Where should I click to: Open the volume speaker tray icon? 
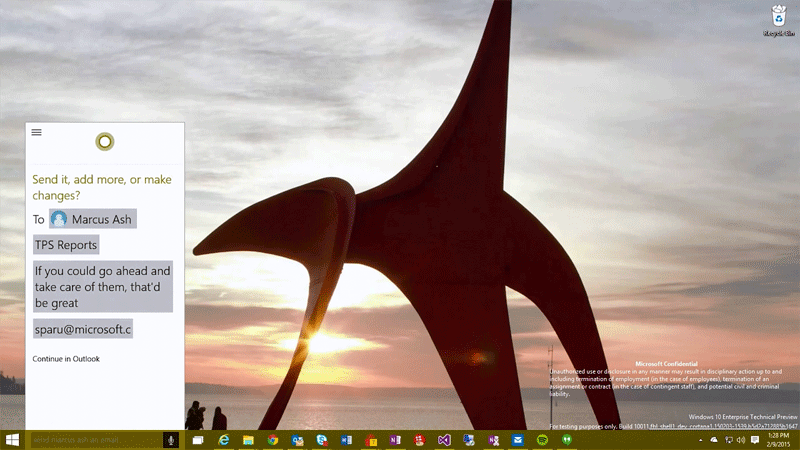tap(741, 440)
